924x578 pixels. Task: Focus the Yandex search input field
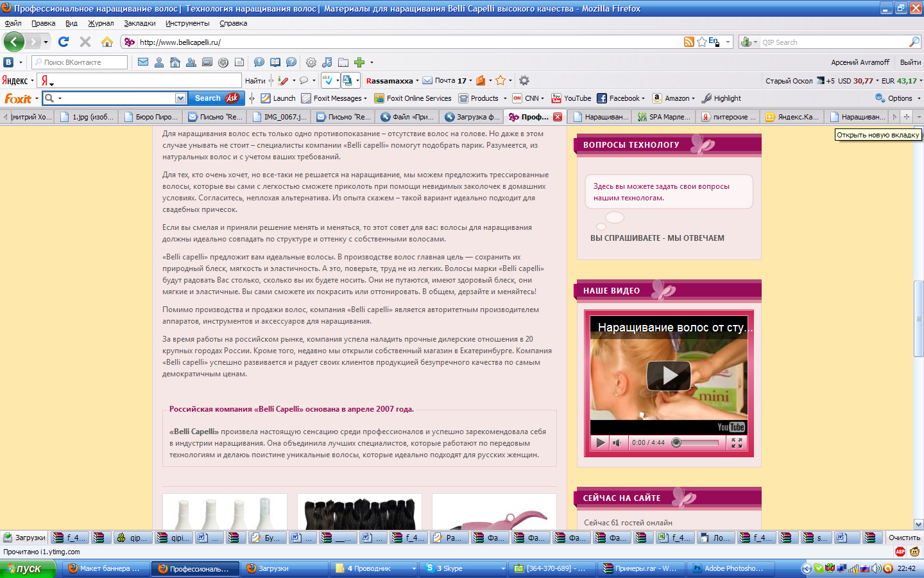[148, 81]
